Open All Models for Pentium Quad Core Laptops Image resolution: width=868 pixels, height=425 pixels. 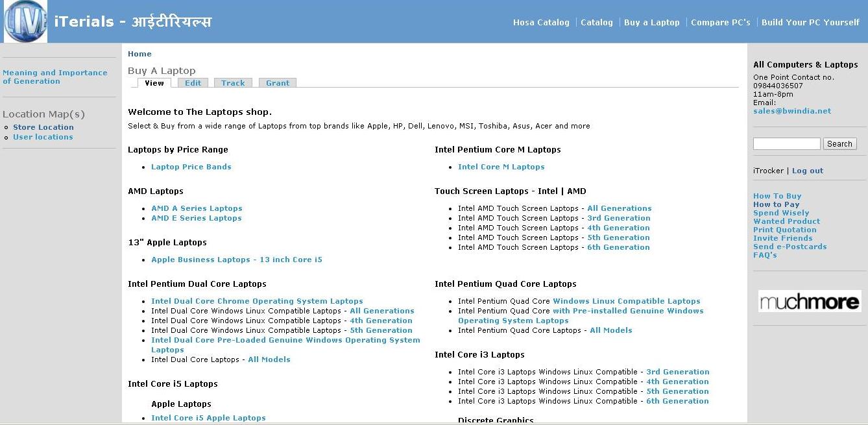(x=611, y=330)
